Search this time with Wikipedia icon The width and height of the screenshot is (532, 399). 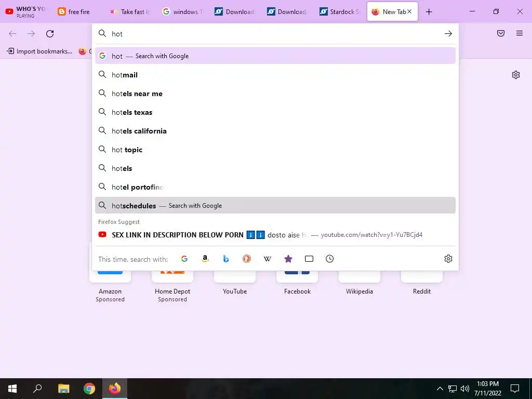[268, 259]
